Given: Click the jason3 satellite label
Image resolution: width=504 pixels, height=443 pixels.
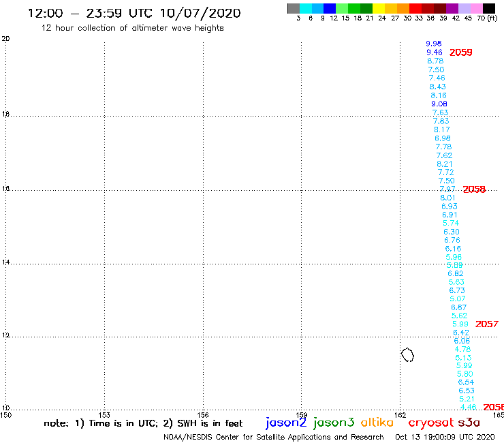Looking at the screenshot, I should 334,423.
